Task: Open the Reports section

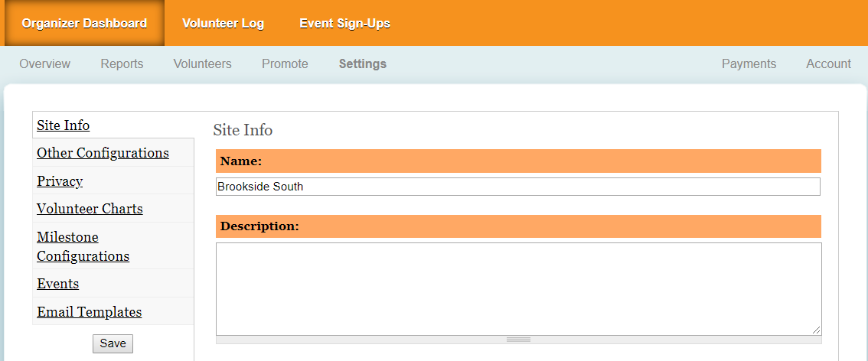Action: coord(122,64)
